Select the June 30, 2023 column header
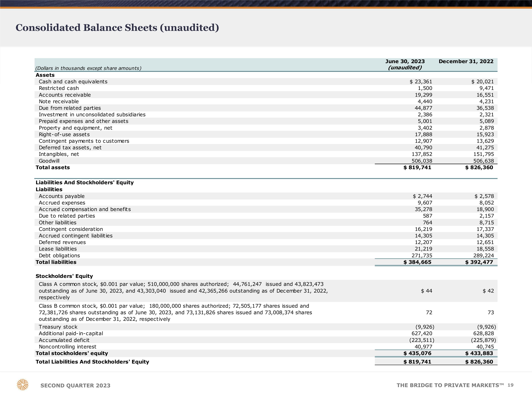This screenshot has height=399, width=532. tap(405, 62)
